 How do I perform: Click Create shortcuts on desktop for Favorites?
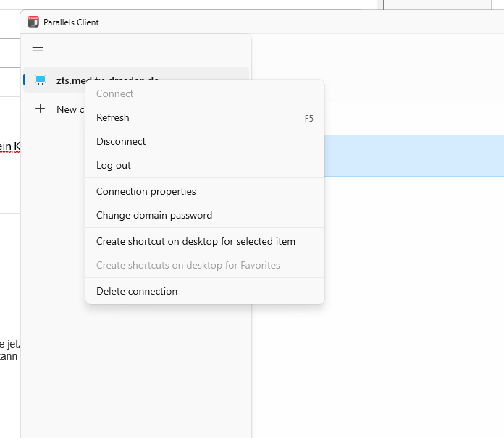click(x=188, y=265)
